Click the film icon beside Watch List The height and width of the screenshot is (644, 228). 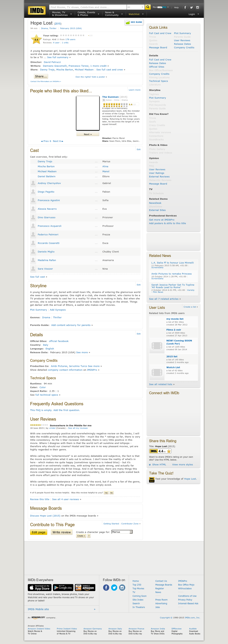157,373
